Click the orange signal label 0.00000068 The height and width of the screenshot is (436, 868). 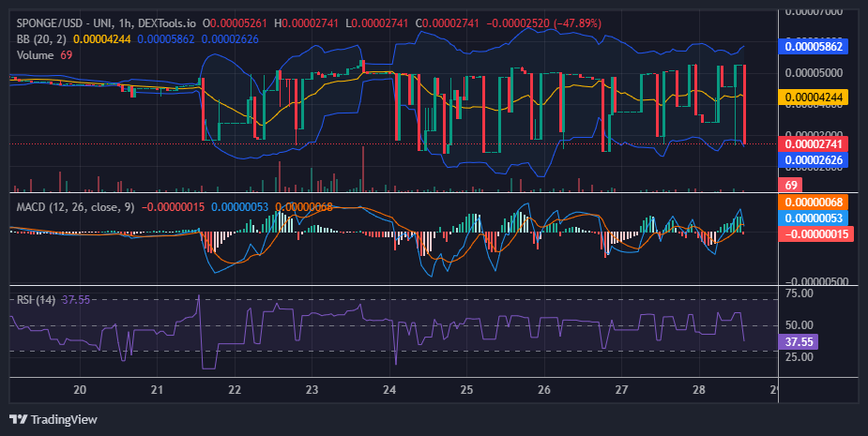(x=813, y=202)
